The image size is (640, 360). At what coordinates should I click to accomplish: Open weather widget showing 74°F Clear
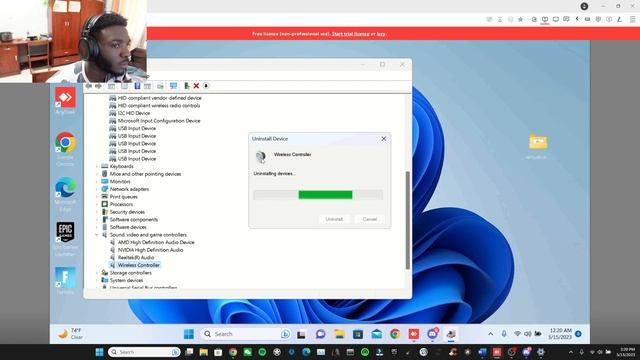click(x=70, y=334)
